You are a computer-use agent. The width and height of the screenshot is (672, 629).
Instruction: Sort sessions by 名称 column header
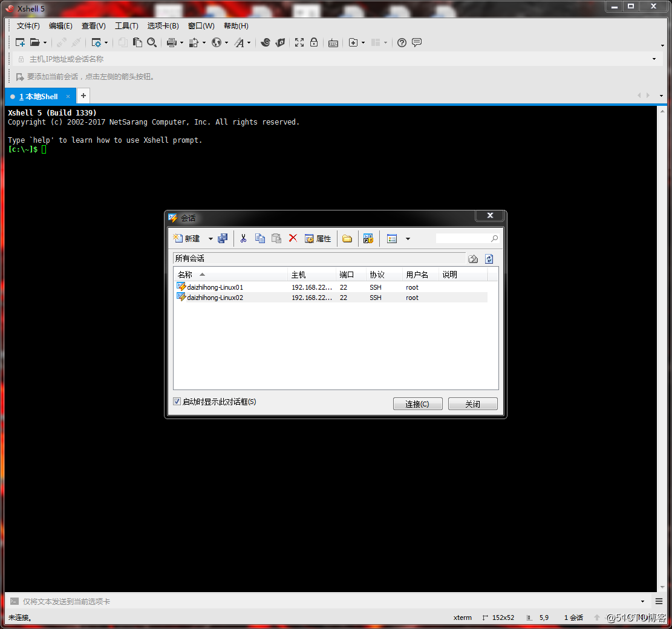tap(230, 275)
